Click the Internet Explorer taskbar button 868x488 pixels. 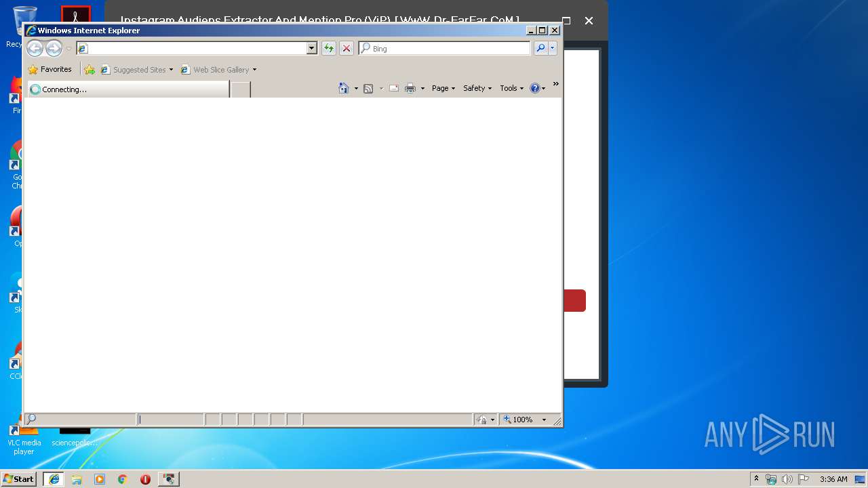pos(54,479)
